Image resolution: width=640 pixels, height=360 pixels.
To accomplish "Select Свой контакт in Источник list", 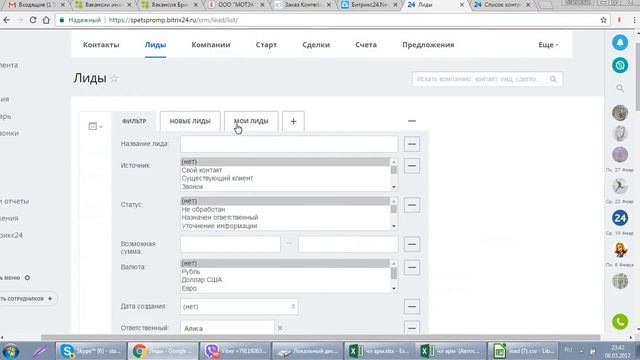I will point(285,170).
